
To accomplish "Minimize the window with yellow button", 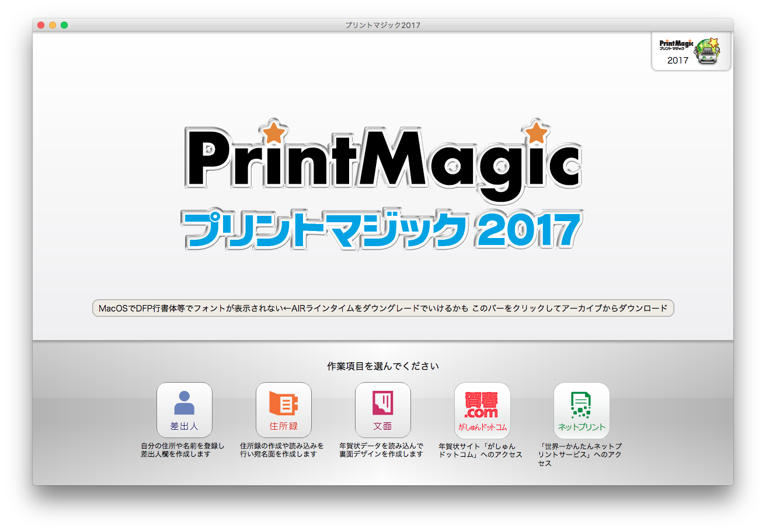I will (x=53, y=25).
